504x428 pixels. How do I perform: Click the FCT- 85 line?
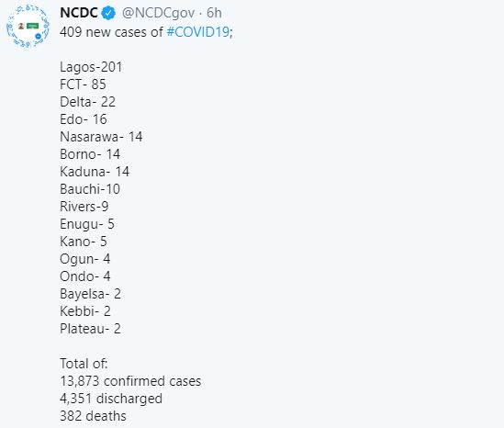click(x=83, y=84)
